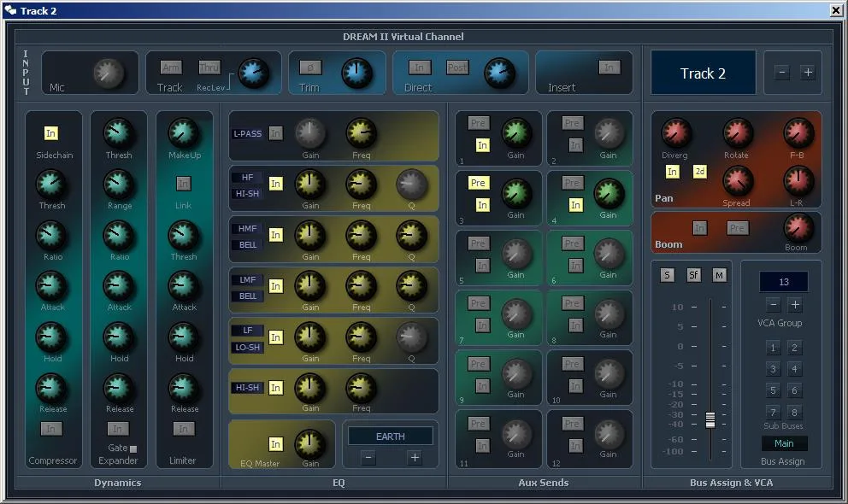This screenshot has width=848, height=504.
Task: Toggle the Sf button above the fader
Action: [693, 276]
